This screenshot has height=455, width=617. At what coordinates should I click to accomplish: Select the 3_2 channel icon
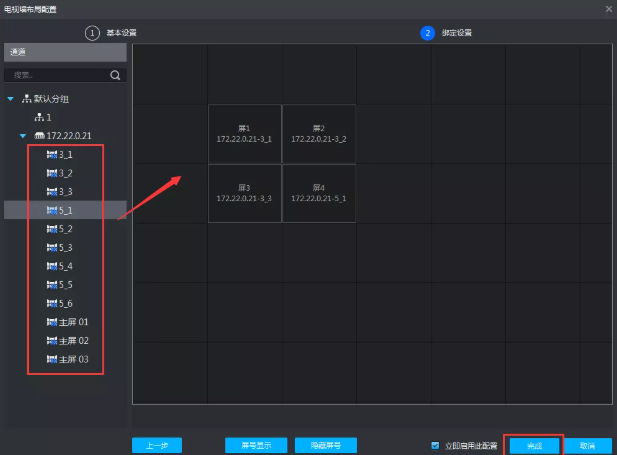tap(52, 173)
